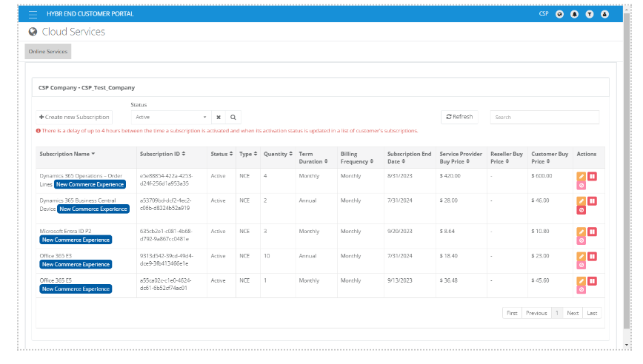
Task: Edit the Office 365 E3 subscription
Action: click(x=581, y=256)
